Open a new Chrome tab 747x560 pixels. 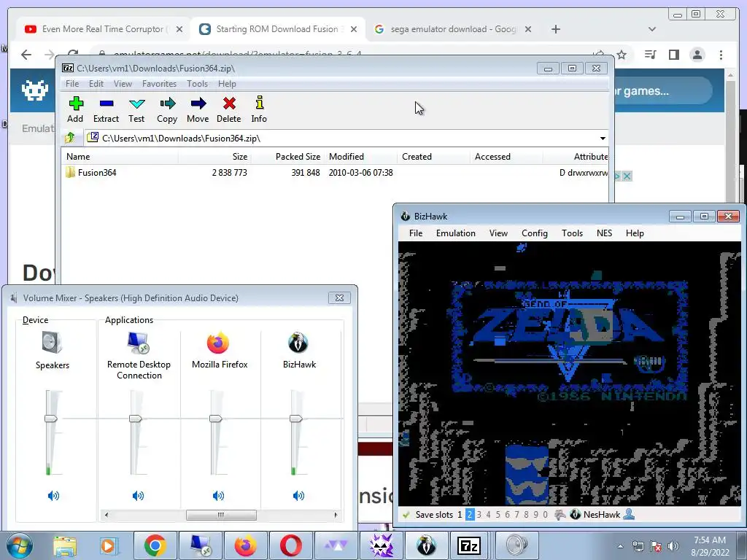[x=555, y=29]
